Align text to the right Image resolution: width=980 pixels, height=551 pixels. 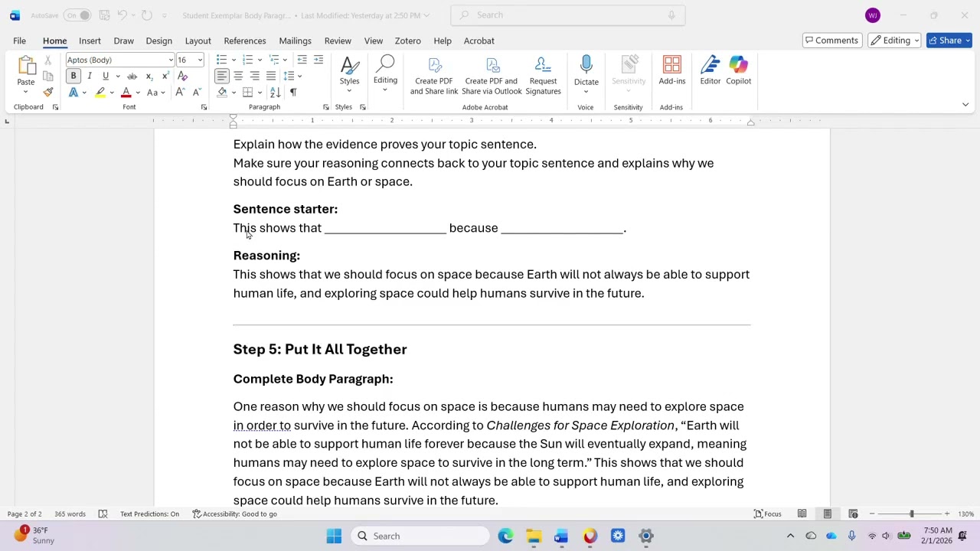[254, 76]
